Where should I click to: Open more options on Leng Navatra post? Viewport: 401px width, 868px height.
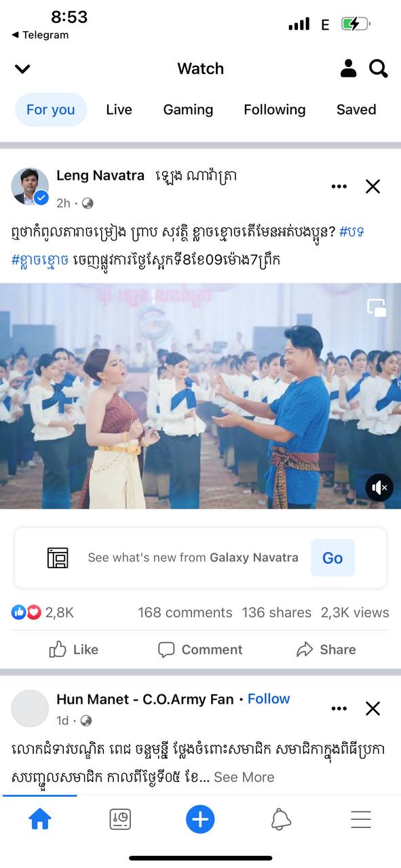pos(339,186)
